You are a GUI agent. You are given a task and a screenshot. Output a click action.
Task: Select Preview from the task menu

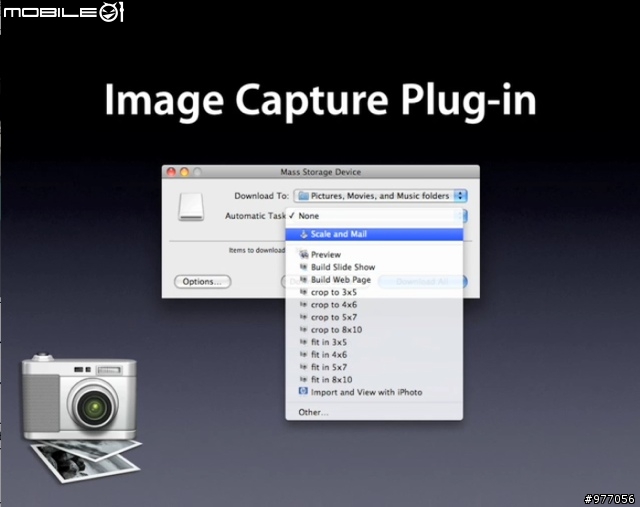[374, 255]
